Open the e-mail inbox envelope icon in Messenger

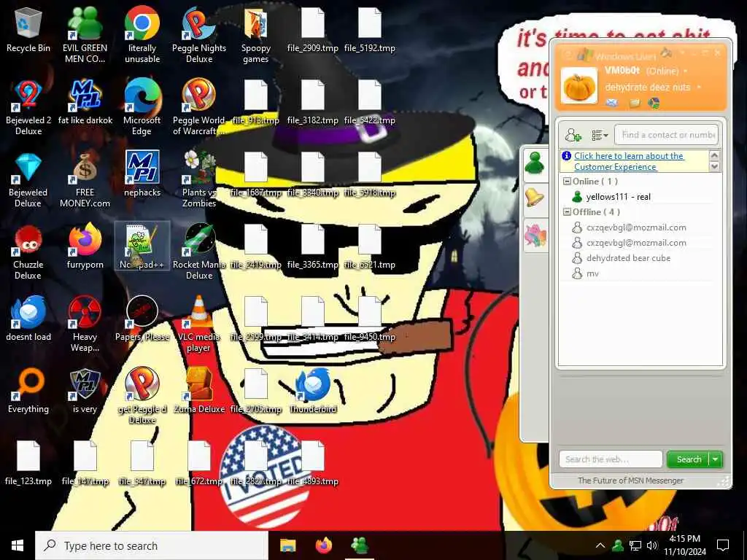click(612, 102)
